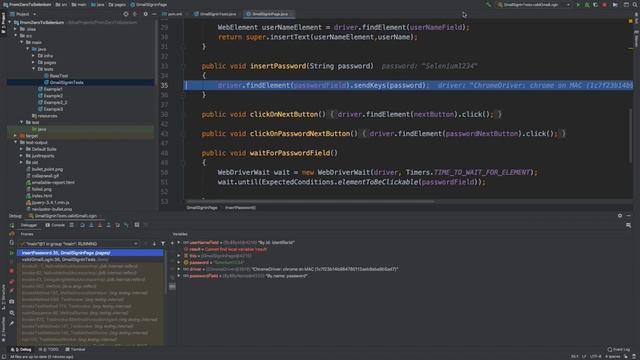Click the Rerun debug icon in left strip
Image resolution: width=640 pixels, height=360 pixels.
pos(12,225)
